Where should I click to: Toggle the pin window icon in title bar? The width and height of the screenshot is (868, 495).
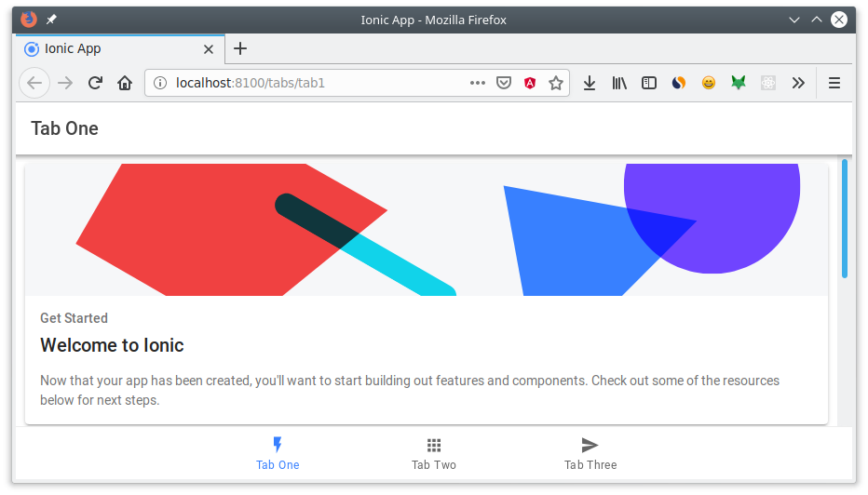pyautogui.click(x=51, y=20)
